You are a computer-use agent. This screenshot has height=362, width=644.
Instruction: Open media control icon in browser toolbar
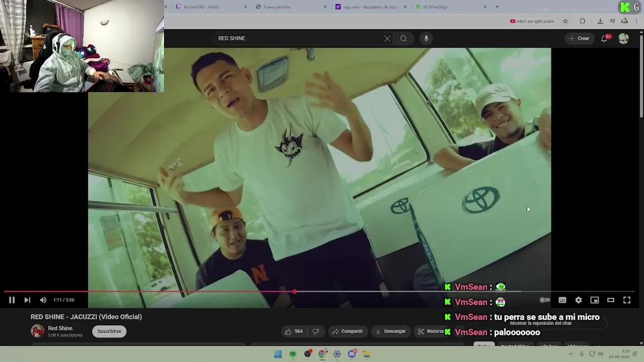(x=612, y=21)
